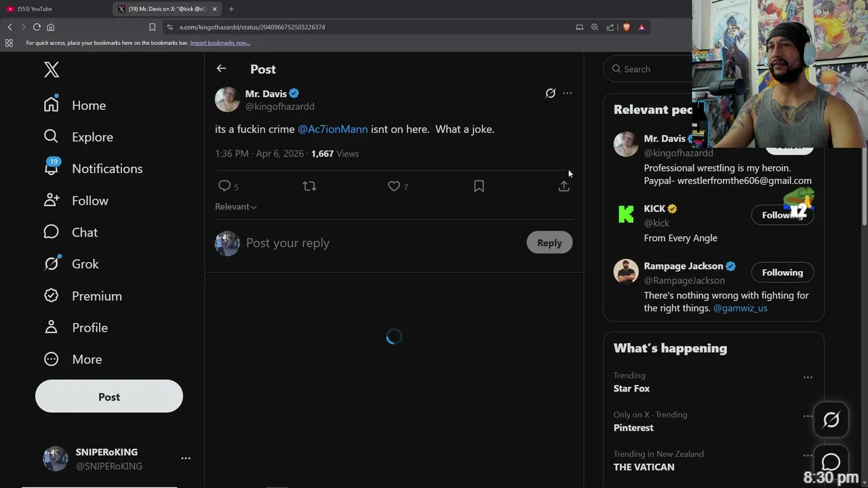This screenshot has width=868, height=488.
Task: Open a new browser tab
Action: [231, 9]
